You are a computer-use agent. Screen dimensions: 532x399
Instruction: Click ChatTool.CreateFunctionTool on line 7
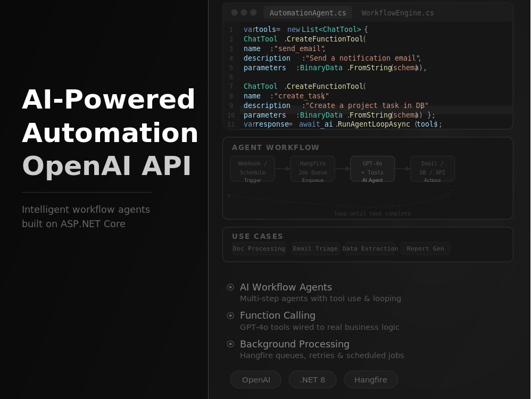pos(303,87)
